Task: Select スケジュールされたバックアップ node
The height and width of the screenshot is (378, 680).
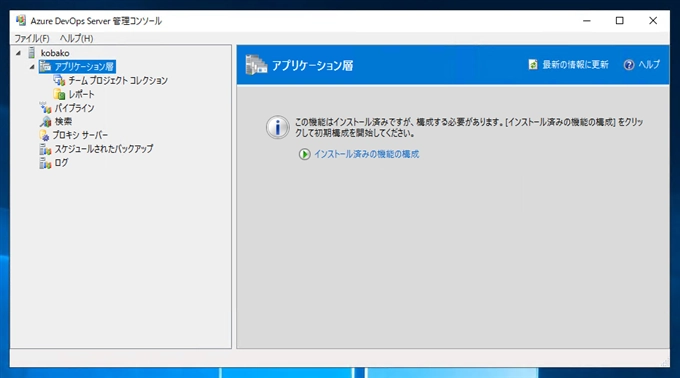Action: click(104, 149)
